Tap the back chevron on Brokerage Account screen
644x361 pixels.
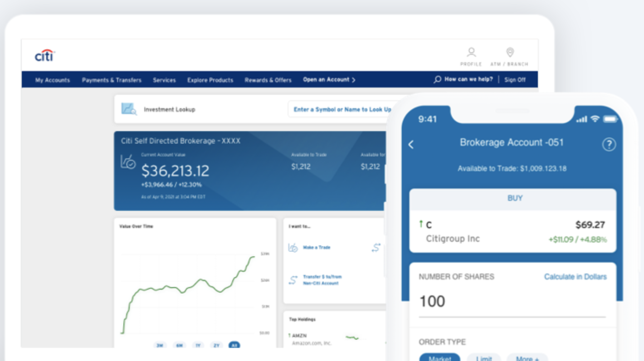click(x=410, y=144)
